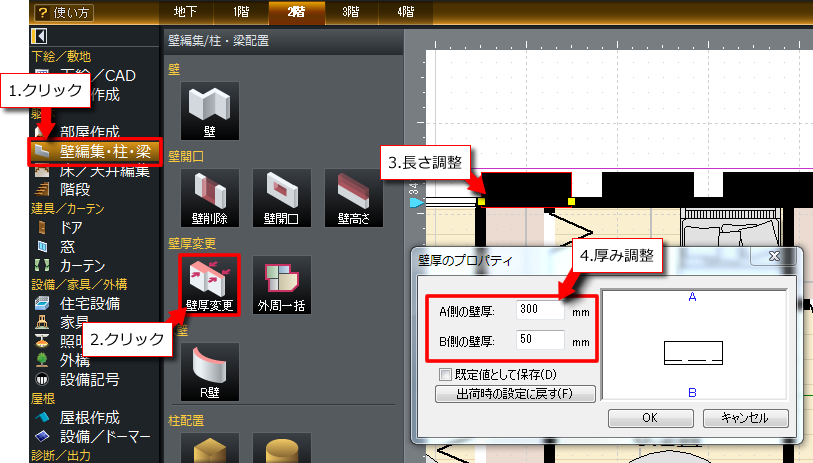
Task: Switch to the 1階 floor tab
Action: (x=241, y=12)
